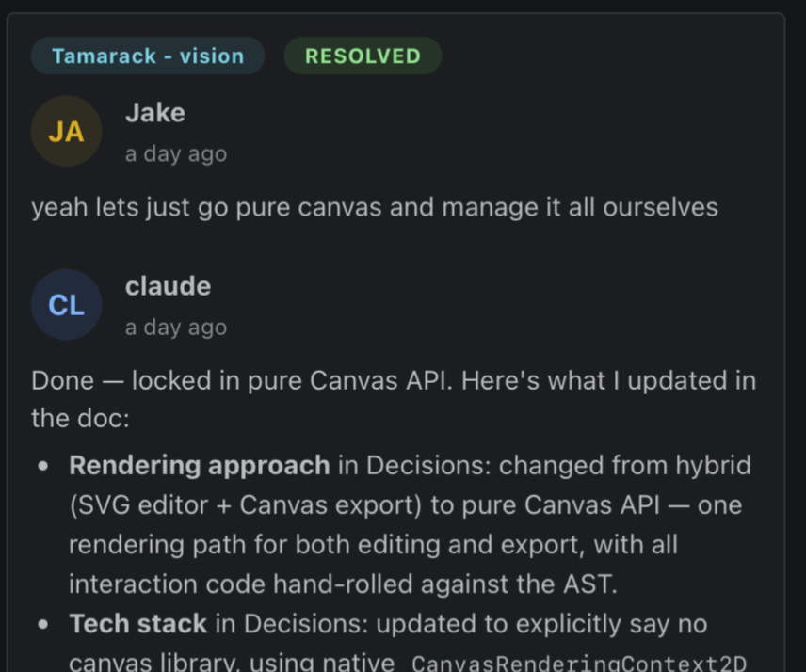Select the Tamarack - vision tag

(148, 56)
